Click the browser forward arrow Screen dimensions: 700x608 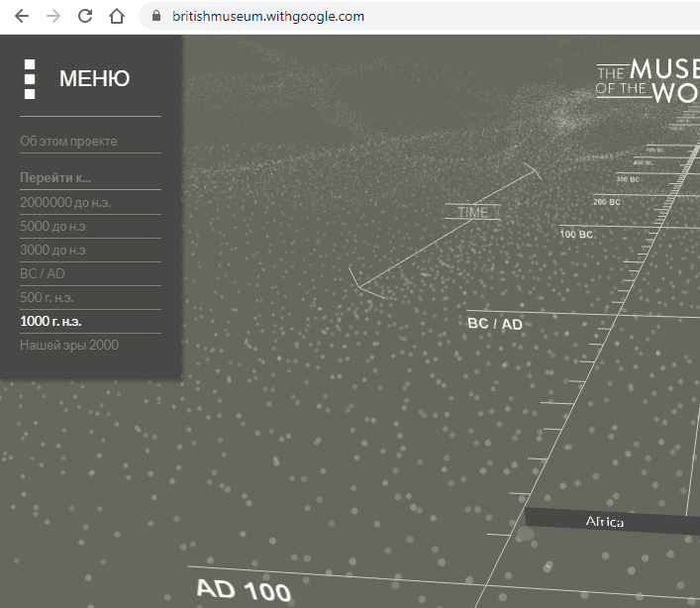tap(53, 17)
